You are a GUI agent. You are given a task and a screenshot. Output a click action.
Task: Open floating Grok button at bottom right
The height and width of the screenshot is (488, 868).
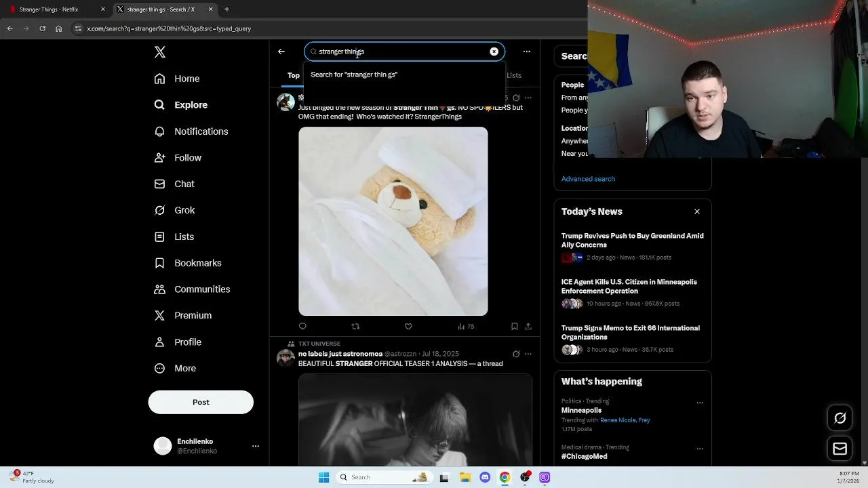tap(840, 418)
